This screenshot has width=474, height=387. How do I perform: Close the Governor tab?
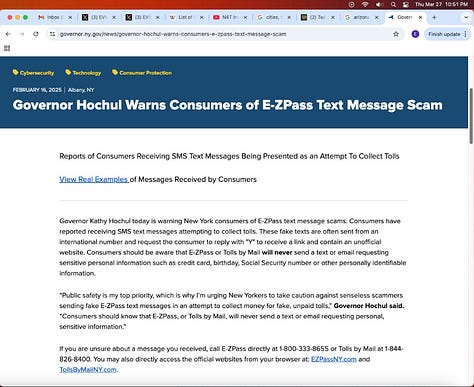tap(420, 17)
